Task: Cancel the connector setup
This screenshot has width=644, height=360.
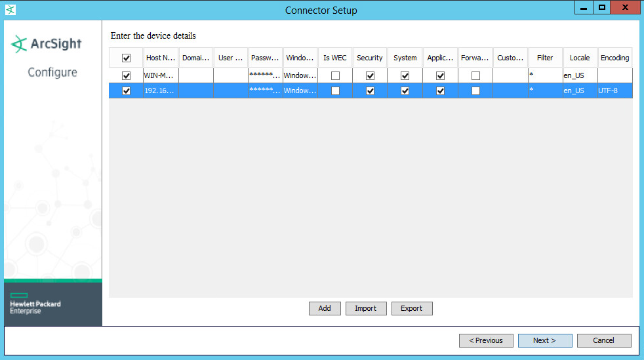Action: (x=603, y=340)
